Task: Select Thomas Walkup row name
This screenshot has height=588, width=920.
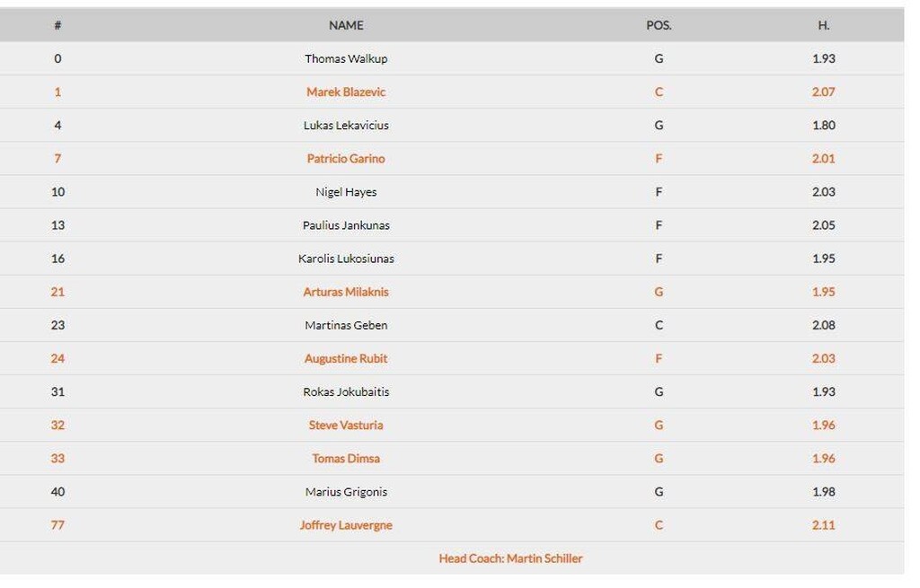Action: click(346, 58)
